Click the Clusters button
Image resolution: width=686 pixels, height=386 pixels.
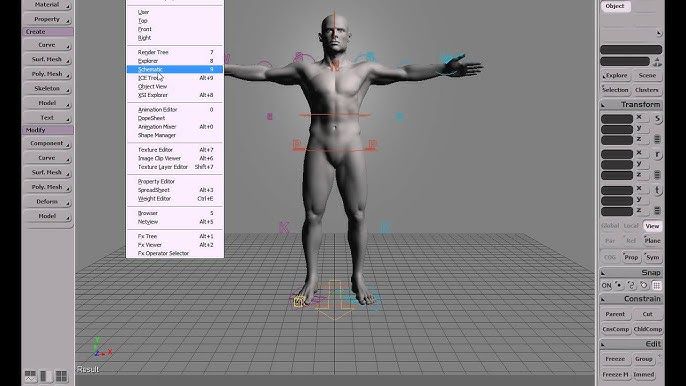point(648,90)
